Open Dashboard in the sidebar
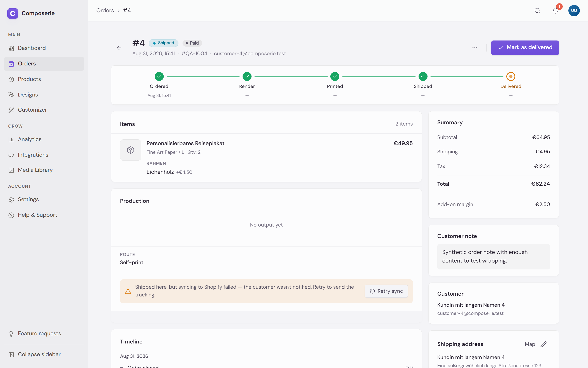 pyautogui.click(x=44, y=48)
